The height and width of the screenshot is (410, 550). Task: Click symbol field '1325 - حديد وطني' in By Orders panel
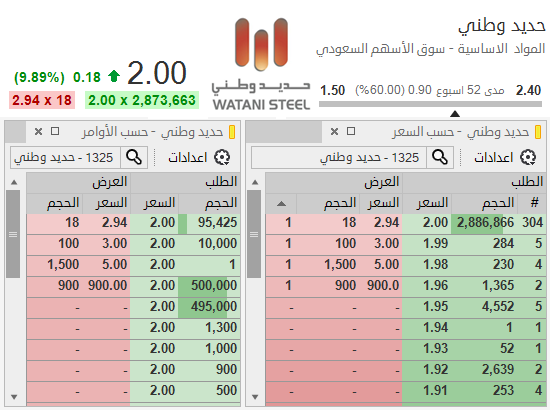pos(65,157)
